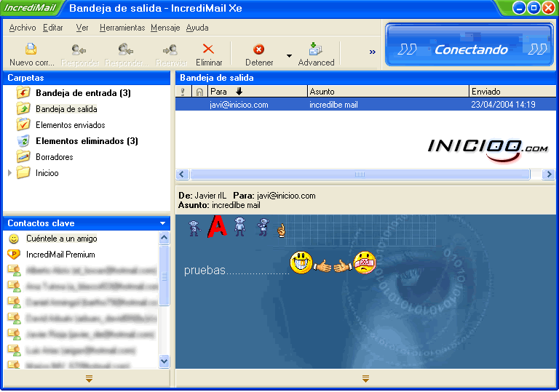Click the red letter A animation
Screen dimensions: 559x392
[217, 226]
